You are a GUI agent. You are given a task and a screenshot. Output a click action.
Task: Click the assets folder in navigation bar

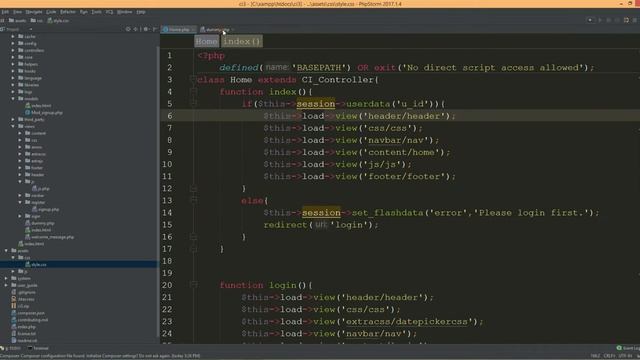tap(18, 20)
